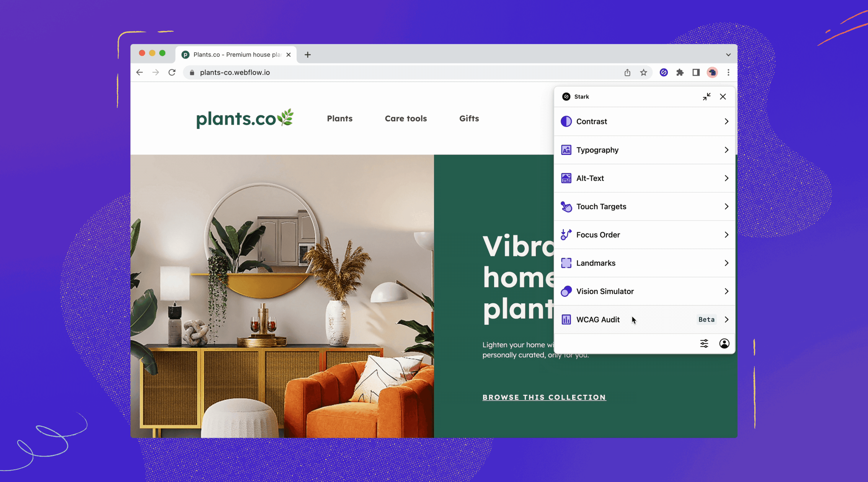Click the Plants navigation menu item

pos(339,118)
